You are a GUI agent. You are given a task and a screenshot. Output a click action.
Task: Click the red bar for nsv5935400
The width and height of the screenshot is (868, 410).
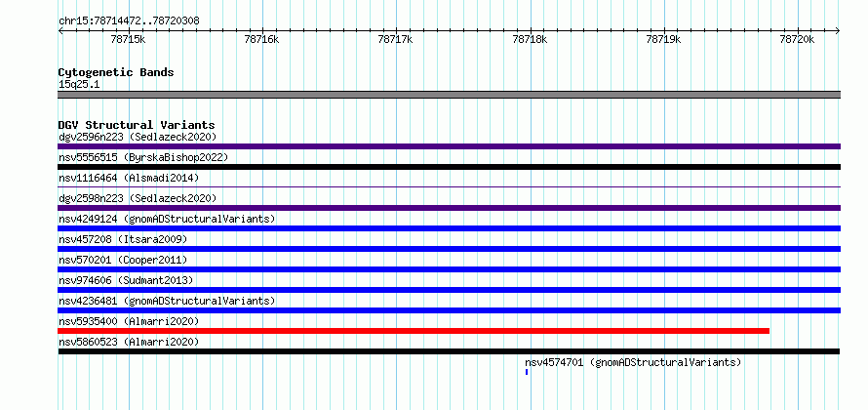[414, 331]
